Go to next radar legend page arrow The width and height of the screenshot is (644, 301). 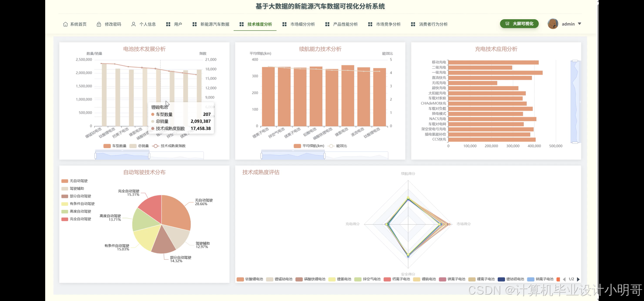(x=578, y=279)
